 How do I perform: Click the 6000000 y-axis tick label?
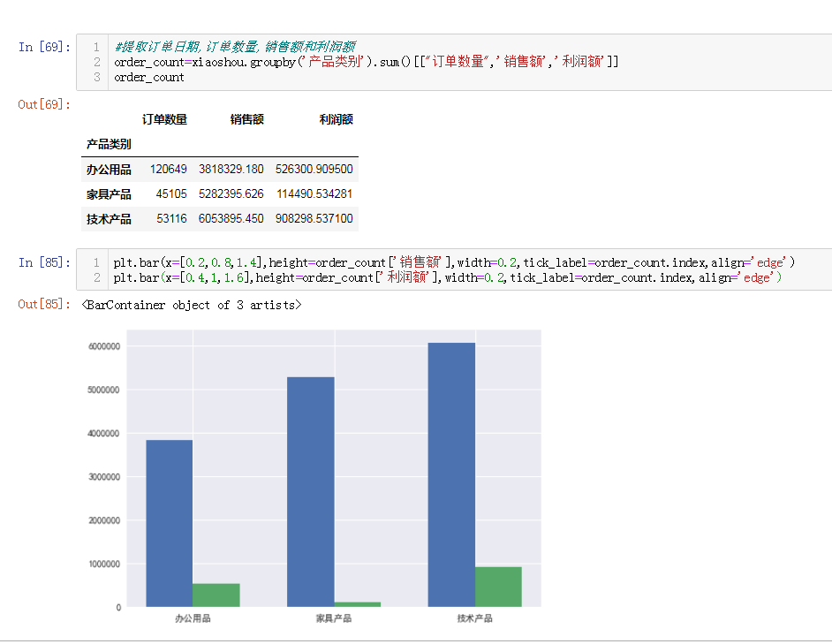(104, 346)
